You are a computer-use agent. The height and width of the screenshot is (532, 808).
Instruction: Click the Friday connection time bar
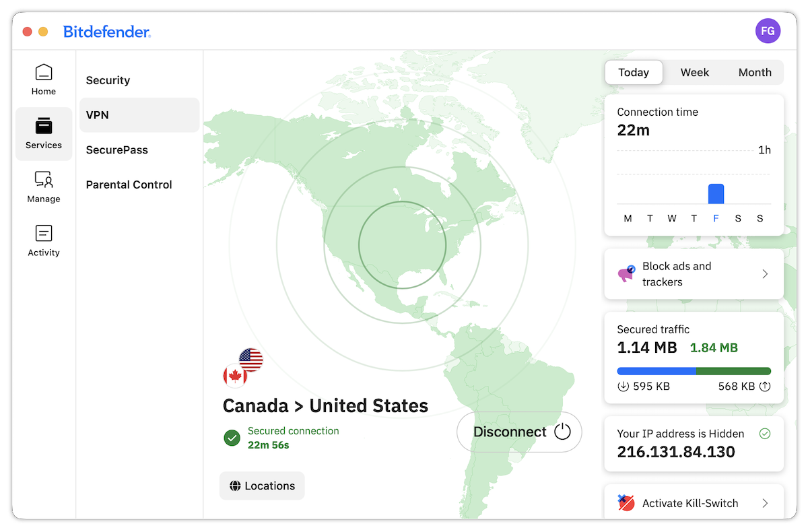coord(716,194)
